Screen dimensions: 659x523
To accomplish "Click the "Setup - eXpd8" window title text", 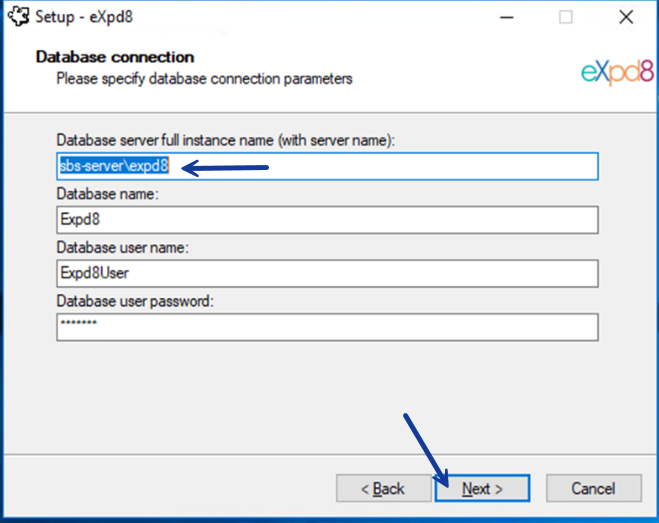I will pos(85,17).
